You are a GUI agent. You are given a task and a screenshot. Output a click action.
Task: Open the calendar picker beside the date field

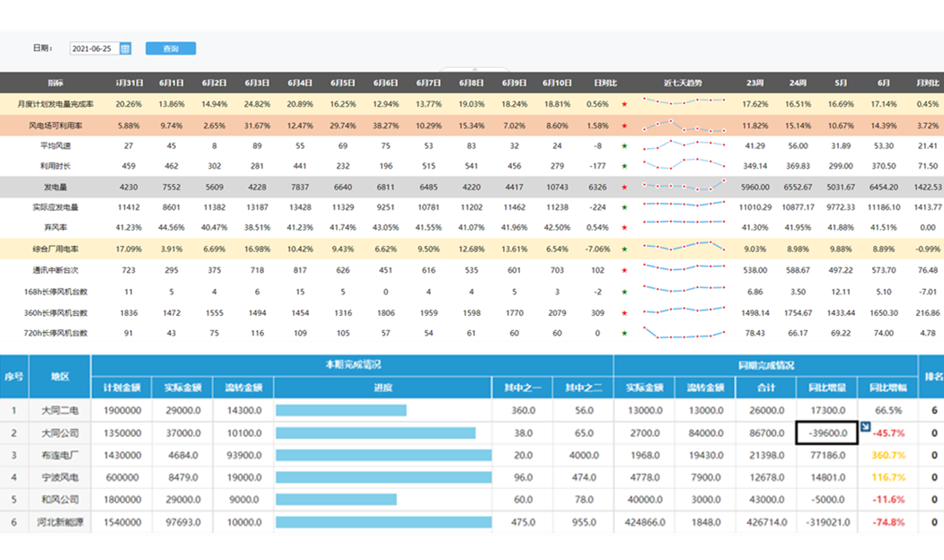[126, 48]
